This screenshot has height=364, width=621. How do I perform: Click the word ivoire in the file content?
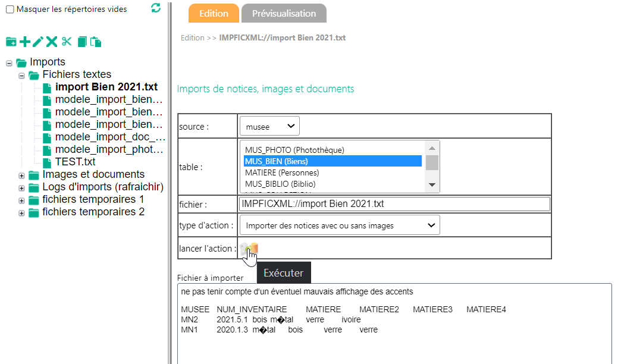click(x=352, y=319)
